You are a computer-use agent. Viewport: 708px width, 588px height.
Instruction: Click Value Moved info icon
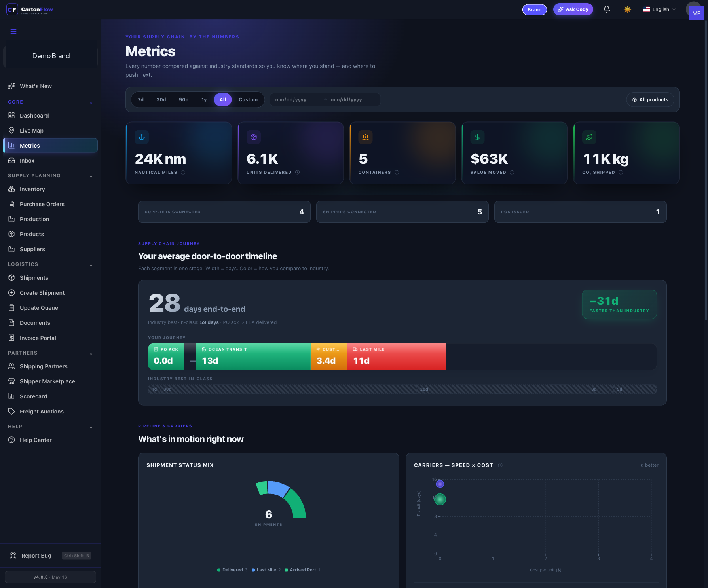click(x=512, y=172)
